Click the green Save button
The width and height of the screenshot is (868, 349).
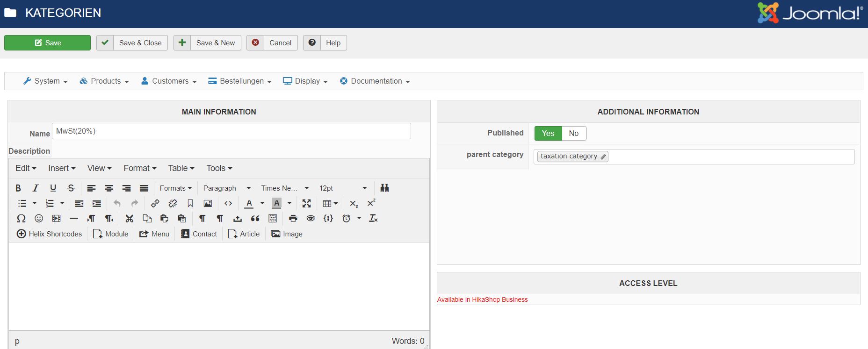pos(47,43)
